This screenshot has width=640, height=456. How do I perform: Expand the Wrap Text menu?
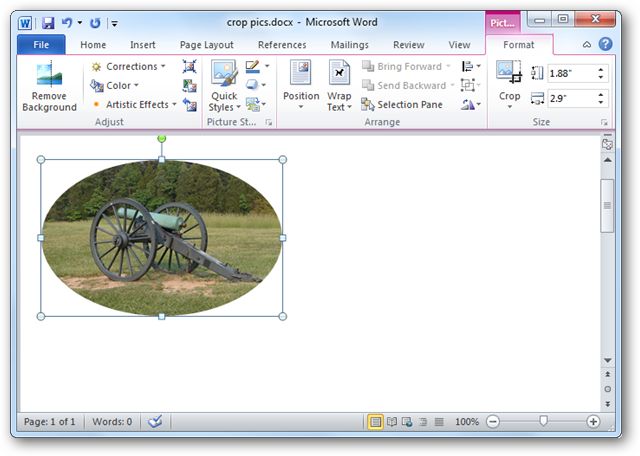tap(339, 86)
